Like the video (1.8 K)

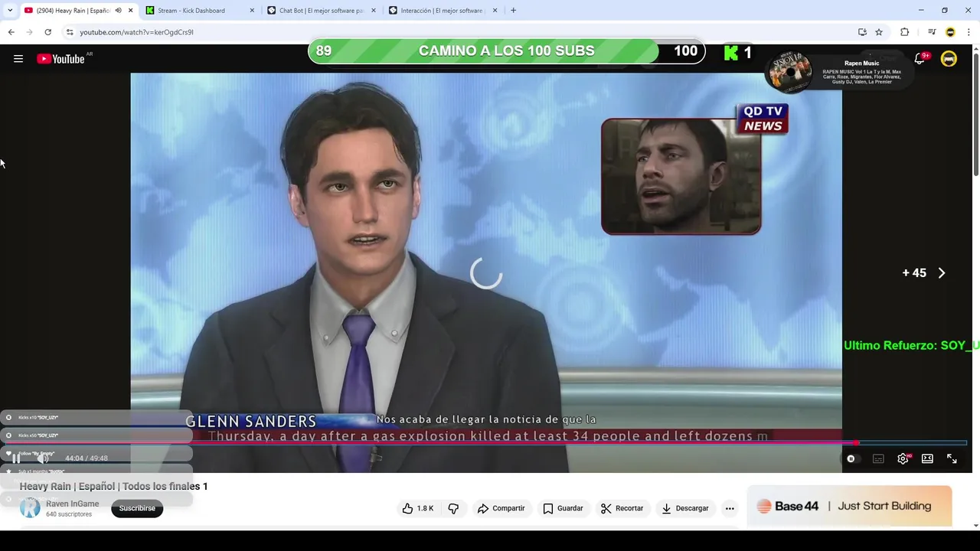coord(419,508)
